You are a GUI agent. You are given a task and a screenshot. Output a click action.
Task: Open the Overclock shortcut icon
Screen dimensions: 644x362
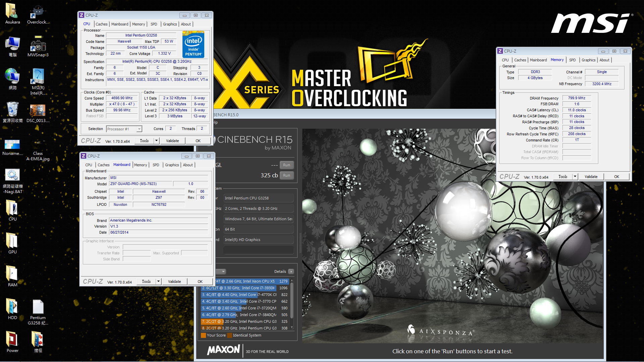pos(38,13)
